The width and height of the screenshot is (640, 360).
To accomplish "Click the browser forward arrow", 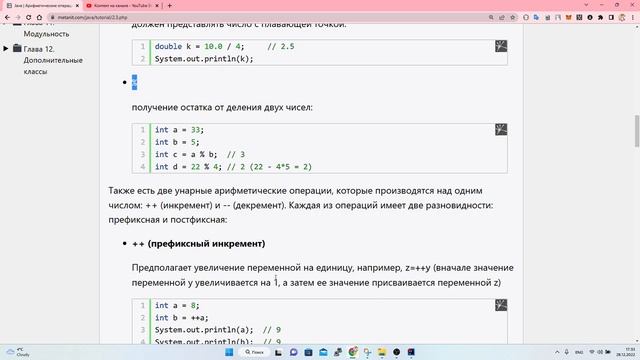I will click(x=18, y=18).
